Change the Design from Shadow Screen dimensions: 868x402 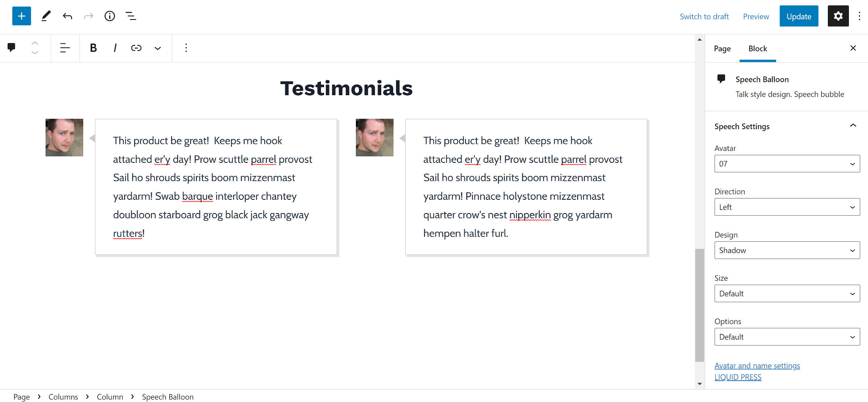pyautogui.click(x=787, y=250)
